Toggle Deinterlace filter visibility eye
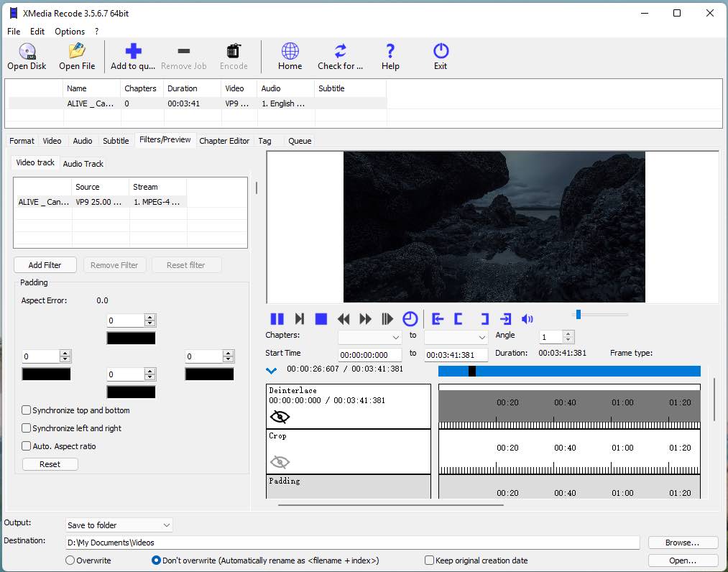Screen dimensions: 728x572 (280, 417)
